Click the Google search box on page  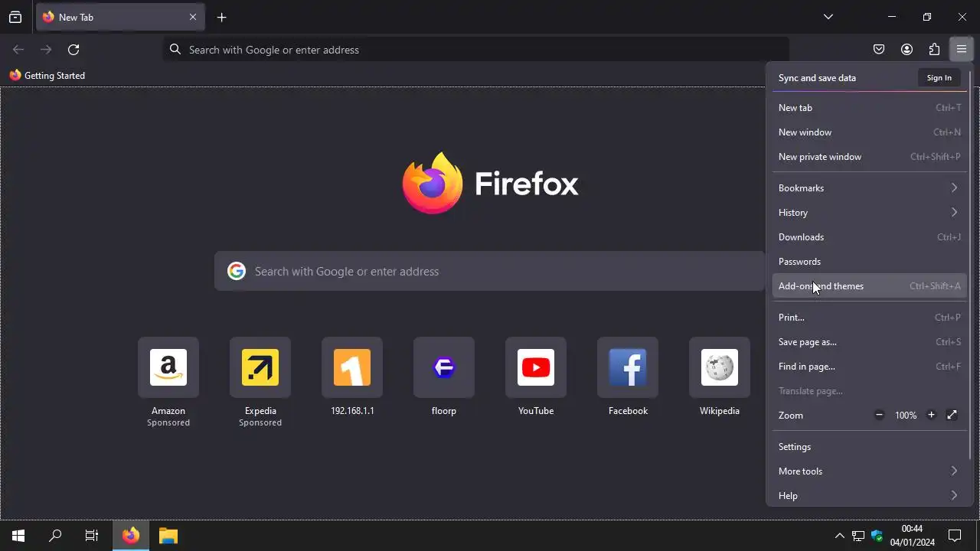(x=490, y=271)
